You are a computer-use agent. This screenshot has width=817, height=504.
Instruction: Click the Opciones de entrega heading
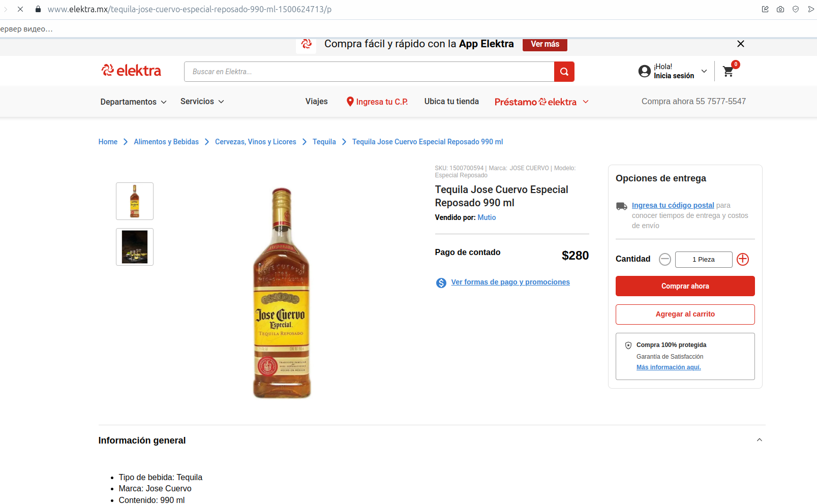(661, 178)
